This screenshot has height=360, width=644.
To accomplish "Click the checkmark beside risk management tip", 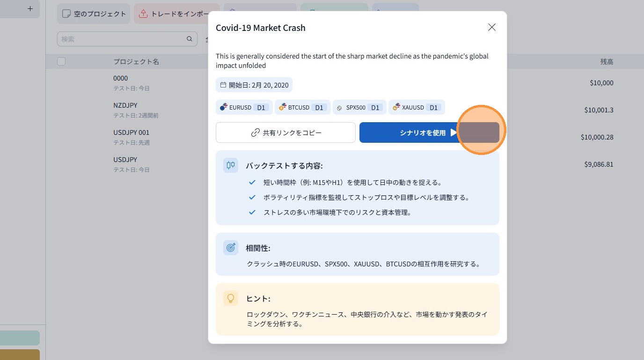I will coord(252,212).
